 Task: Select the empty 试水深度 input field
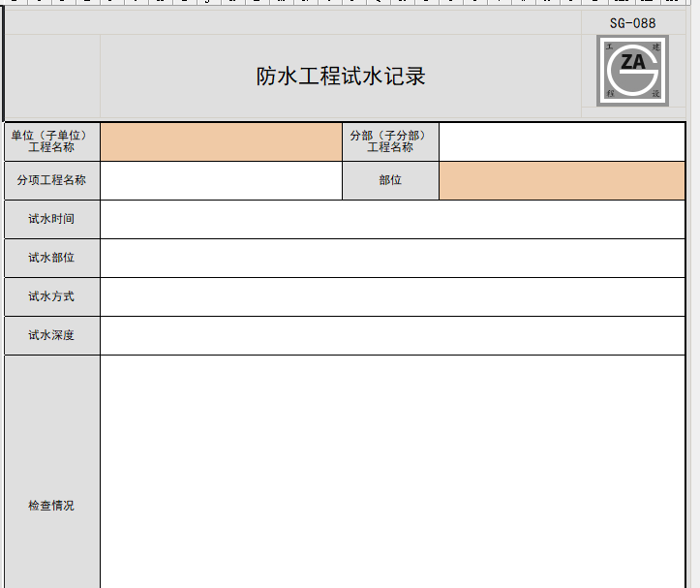pos(392,335)
